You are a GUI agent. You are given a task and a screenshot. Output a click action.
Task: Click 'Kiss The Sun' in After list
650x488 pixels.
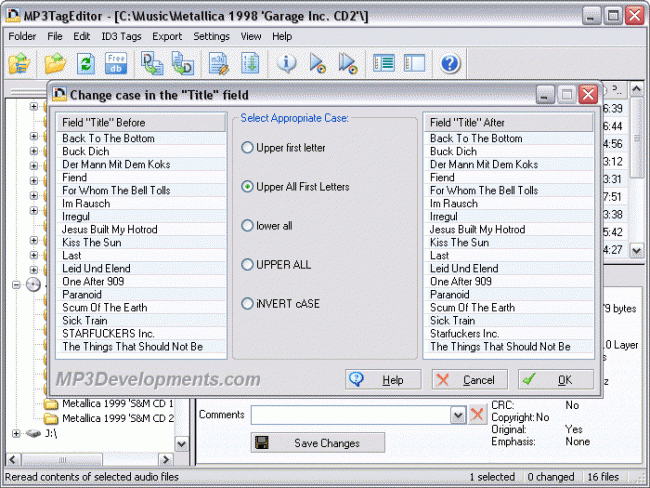[x=509, y=242]
